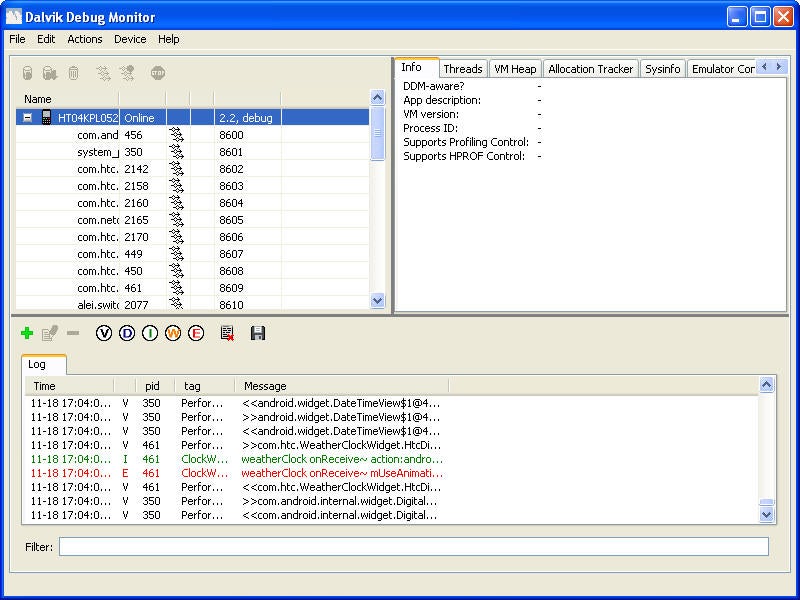Click debug icon in row with port 8603
Image resolution: width=800 pixels, height=600 pixels.
click(x=177, y=186)
